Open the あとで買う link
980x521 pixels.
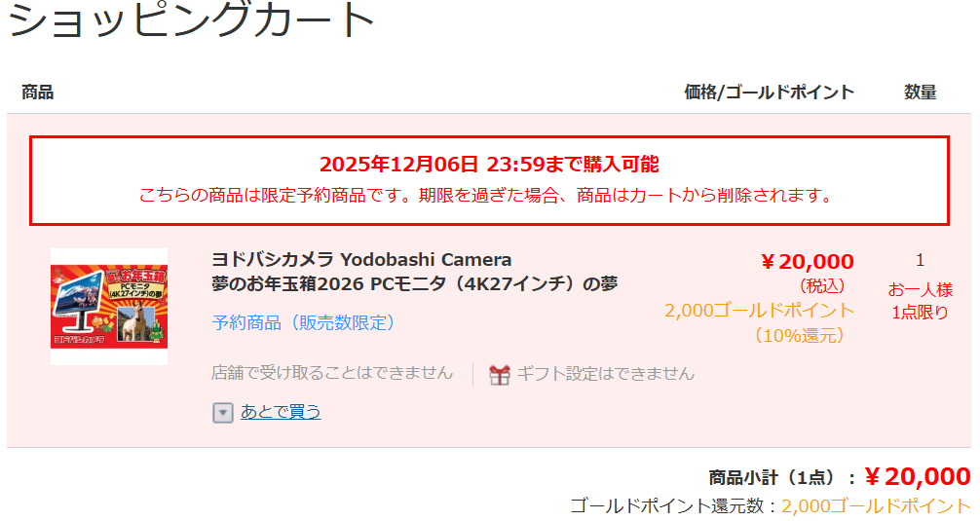coord(281,412)
